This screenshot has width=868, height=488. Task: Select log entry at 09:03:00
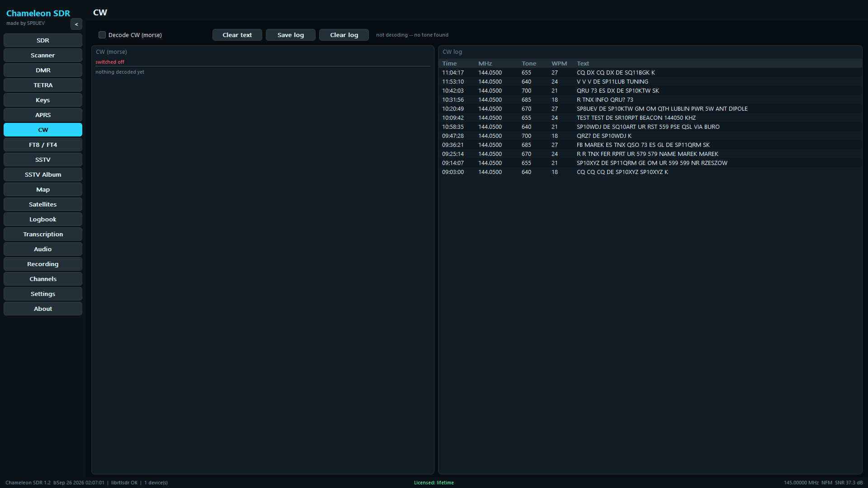pyautogui.click(x=650, y=172)
